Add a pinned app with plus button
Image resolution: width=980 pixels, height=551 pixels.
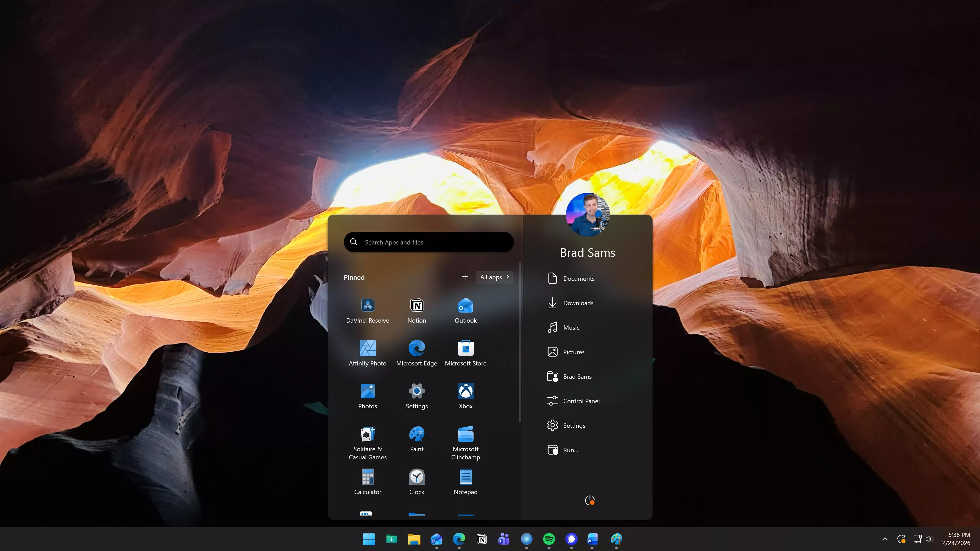click(x=465, y=277)
